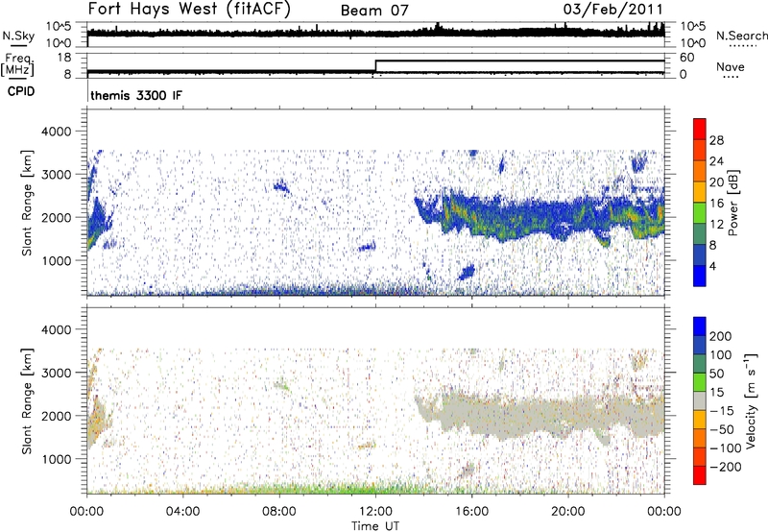The image size is (768, 532).
Task: Click the "Fort Hays West (fitACF)" title
Action: click(189, 9)
